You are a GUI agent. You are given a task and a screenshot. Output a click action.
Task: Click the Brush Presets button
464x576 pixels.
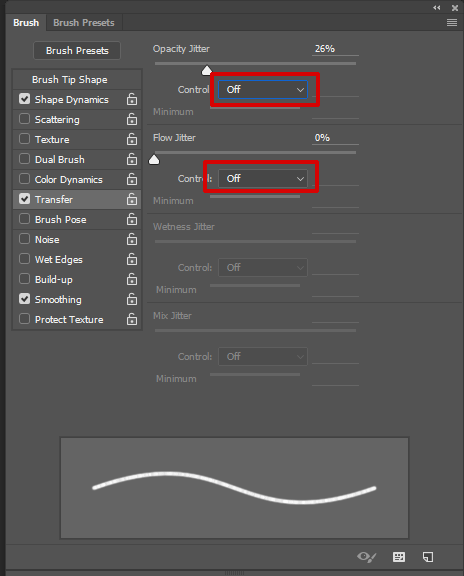click(77, 51)
